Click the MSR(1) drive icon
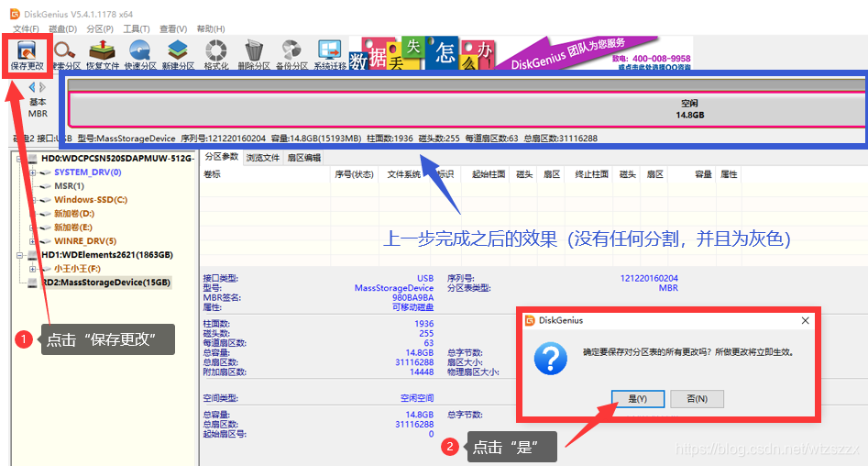The width and height of the screenshot is (868, 466). click(x=46, y=186)
